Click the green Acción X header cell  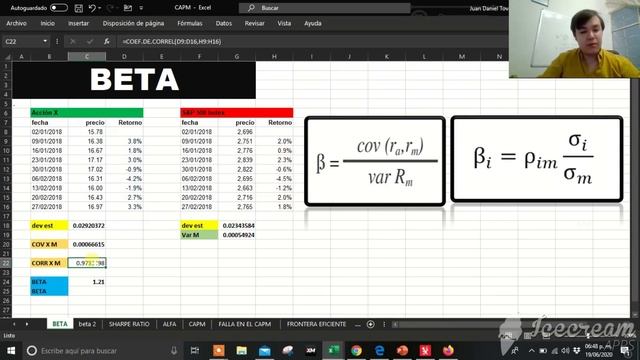point(87,113)
